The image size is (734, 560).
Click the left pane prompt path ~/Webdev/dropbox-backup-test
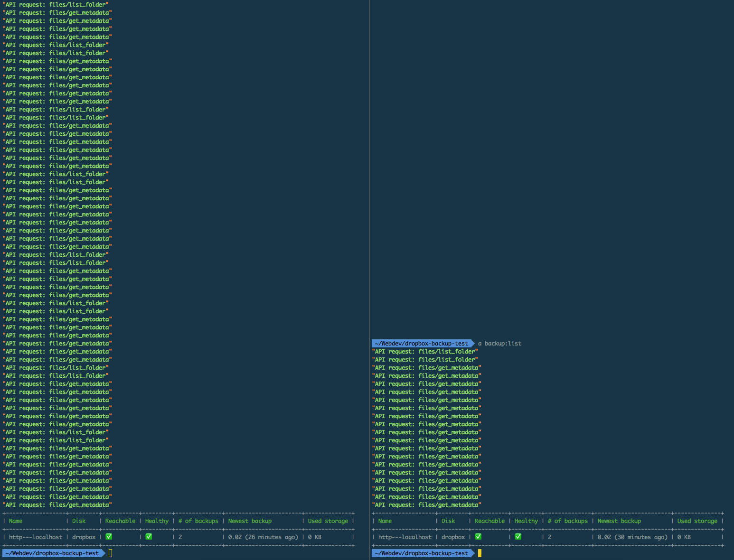(x=52, y=553)
